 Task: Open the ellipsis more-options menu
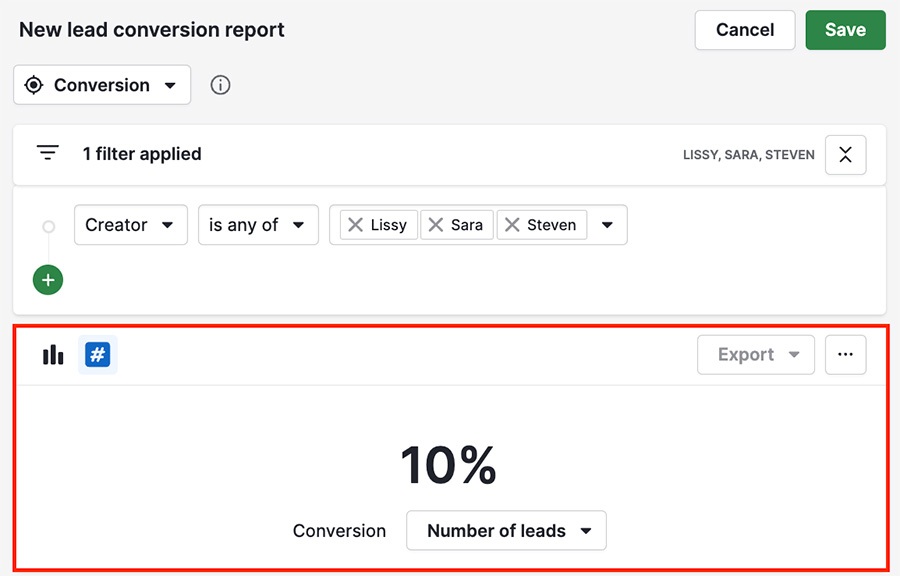coord(845,354)
